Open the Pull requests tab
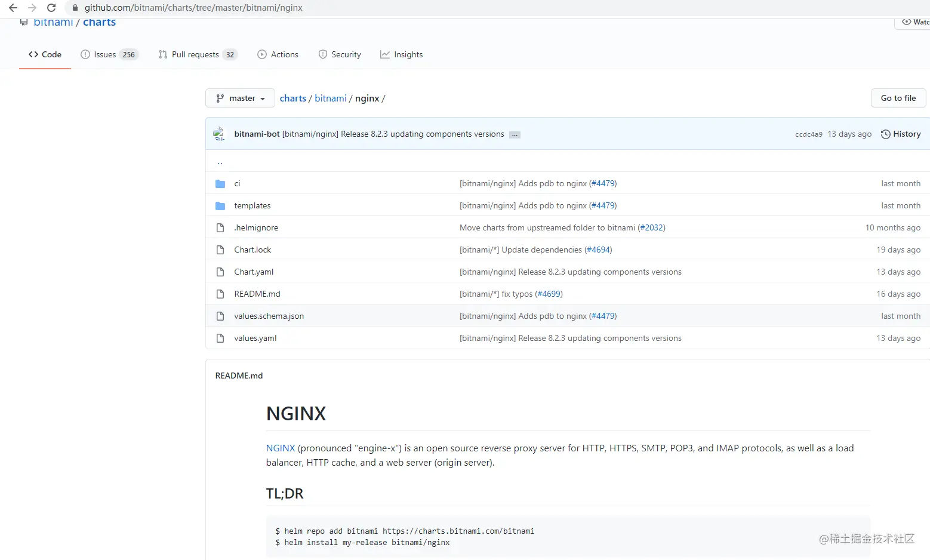 point(198,54)
